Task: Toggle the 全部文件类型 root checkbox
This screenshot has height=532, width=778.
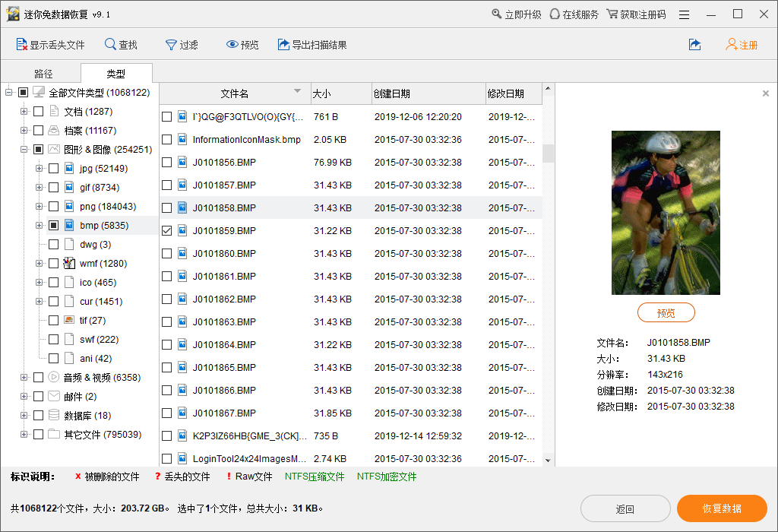Action: 23,92
